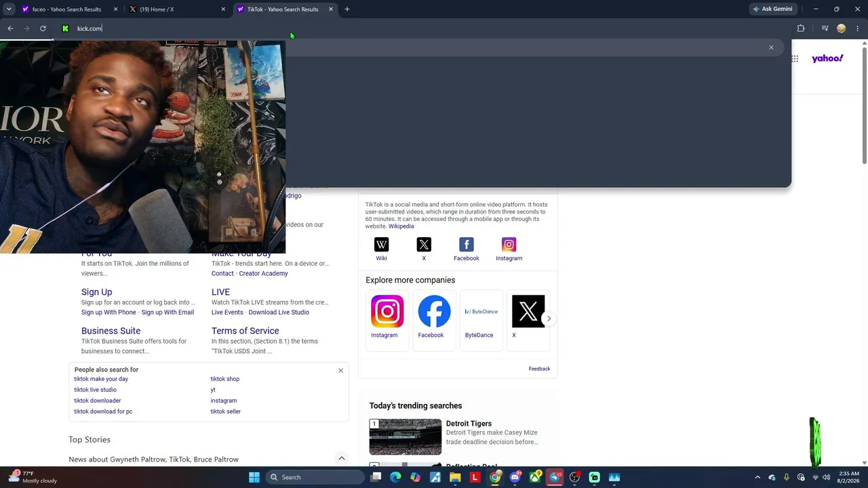This screenshot has height=488, width=868.
Task: Search for tiktok downloader suggestion
Action: 98,401
